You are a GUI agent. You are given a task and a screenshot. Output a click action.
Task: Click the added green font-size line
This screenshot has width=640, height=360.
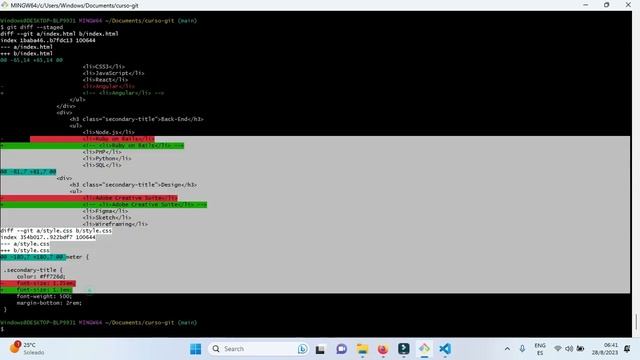(36, 290)
